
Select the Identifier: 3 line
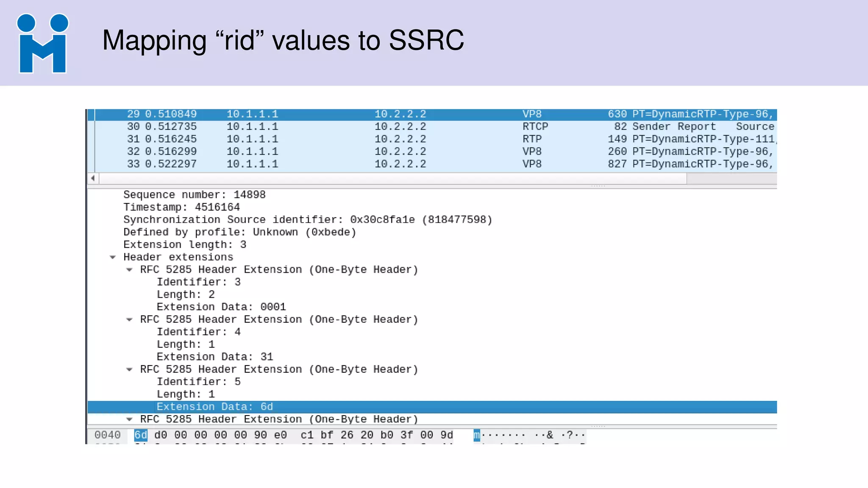pyautogui.click(x=199, y=282)
